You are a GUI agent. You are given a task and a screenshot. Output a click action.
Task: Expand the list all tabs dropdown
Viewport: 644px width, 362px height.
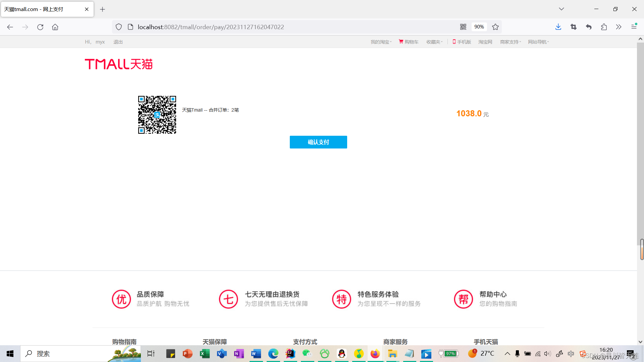pyautogui.click(x=561, y=9)
